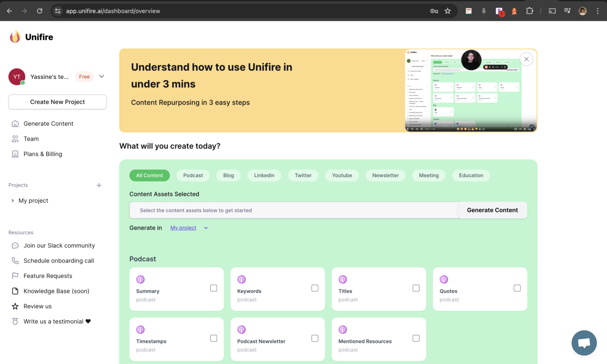Click the Slack community chat icon
This screenshot has height=364, width=607.
(15, 245)
